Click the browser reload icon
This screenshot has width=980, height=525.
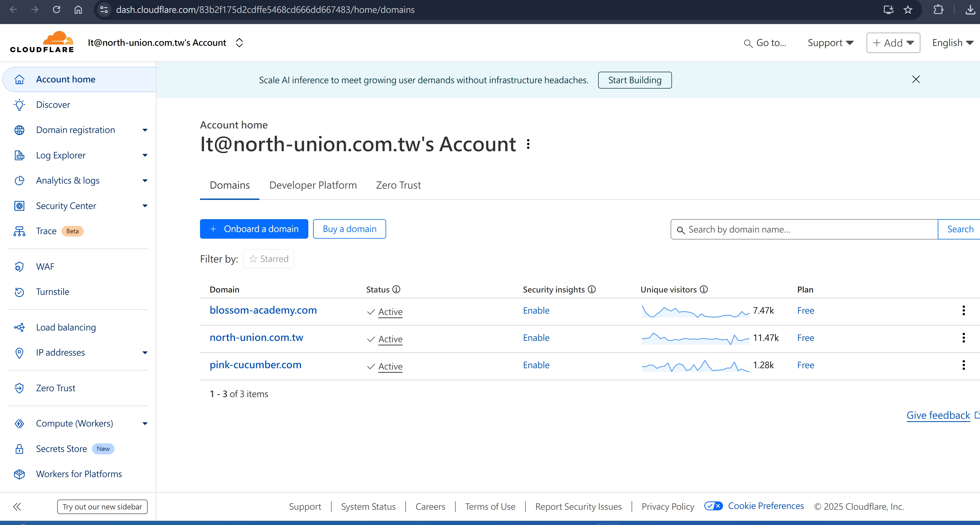[x=56, y=10]
